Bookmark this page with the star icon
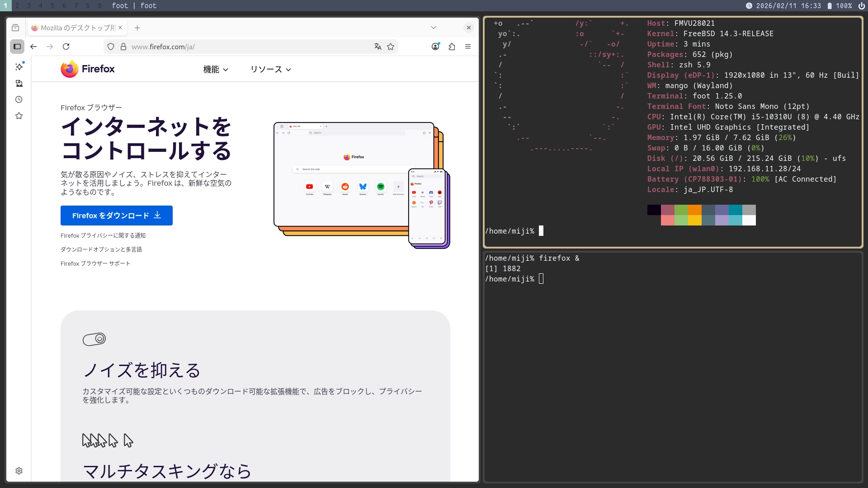Image resolution: width=868 pixels, height=488 pixels. coord(391,47)
